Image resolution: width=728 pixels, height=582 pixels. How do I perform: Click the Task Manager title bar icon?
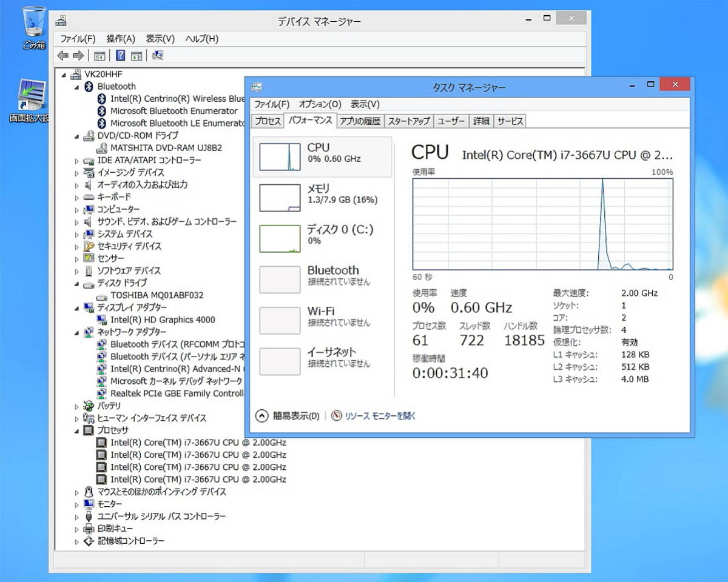[257, 87]
